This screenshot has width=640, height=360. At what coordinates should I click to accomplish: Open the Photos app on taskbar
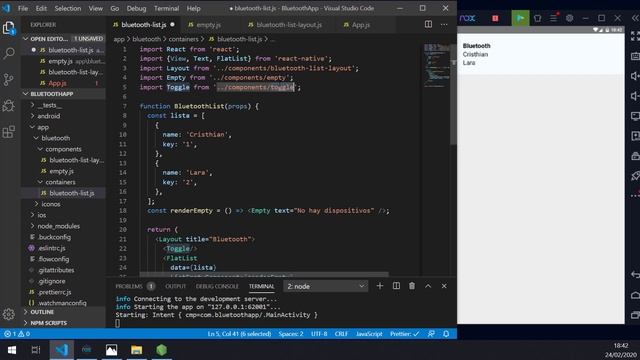click(111, 350)
